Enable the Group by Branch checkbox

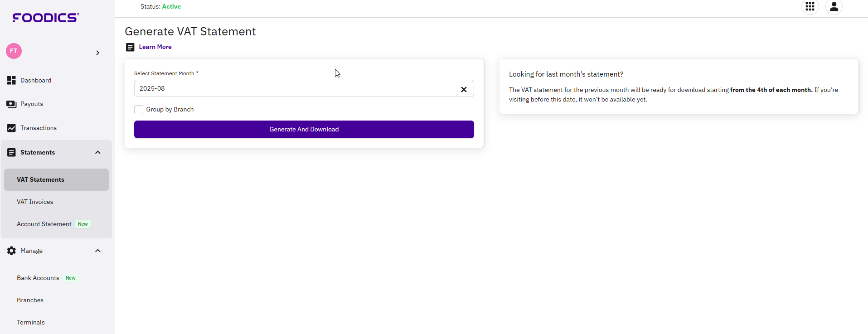point(139,110)
